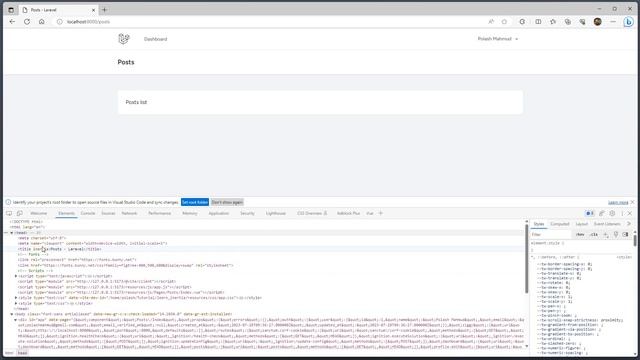The width and height of the screenshot is (640, 360).
Task: Toggle element state with :hov
Action: tap(580, 234)
